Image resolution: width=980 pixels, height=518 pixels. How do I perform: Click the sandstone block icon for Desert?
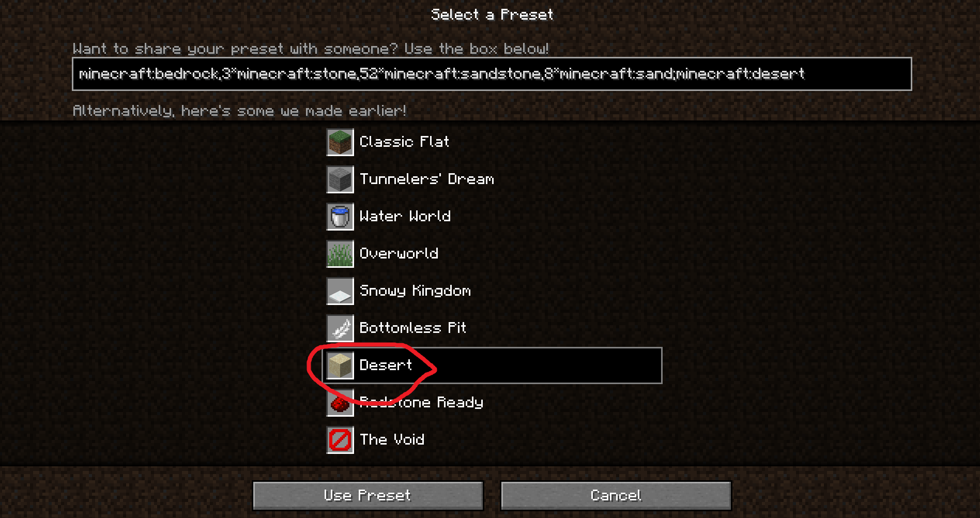[x=340, y=365]
